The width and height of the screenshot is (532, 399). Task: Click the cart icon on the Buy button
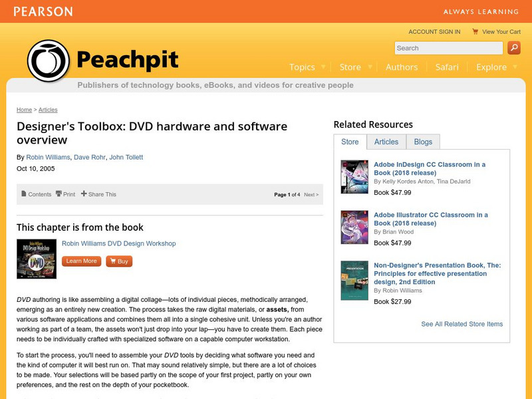pos(113,261)
